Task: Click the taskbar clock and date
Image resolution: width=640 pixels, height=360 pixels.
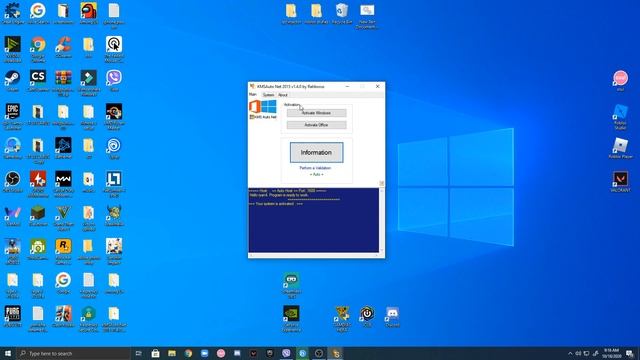Action: [x=611, y=353]
